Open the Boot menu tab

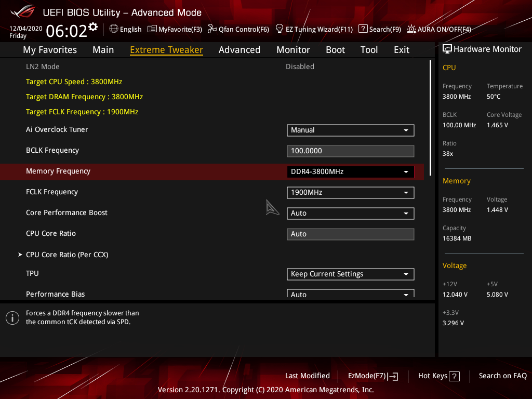coord(335,49)
